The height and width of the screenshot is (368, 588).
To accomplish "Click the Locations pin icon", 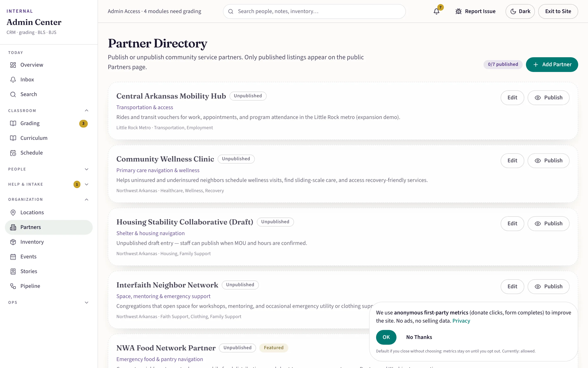I will click(13, 212).
